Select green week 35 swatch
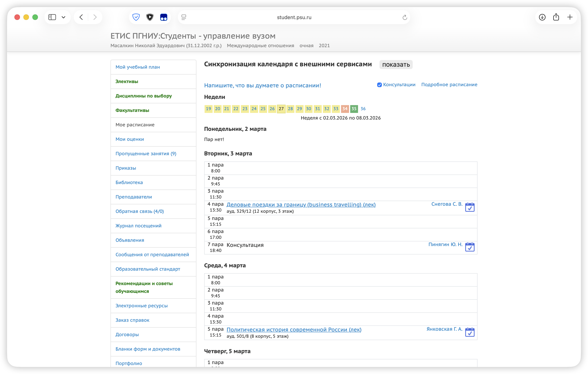 [x=354, y=109]
